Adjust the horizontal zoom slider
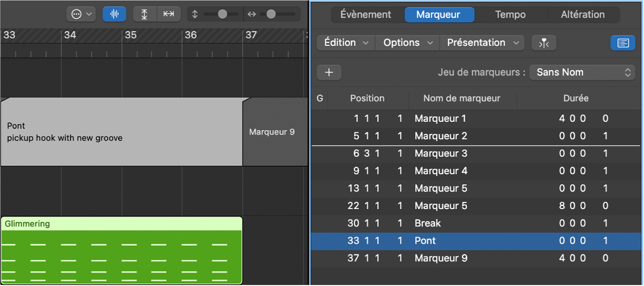 click(x=271, y=14)
